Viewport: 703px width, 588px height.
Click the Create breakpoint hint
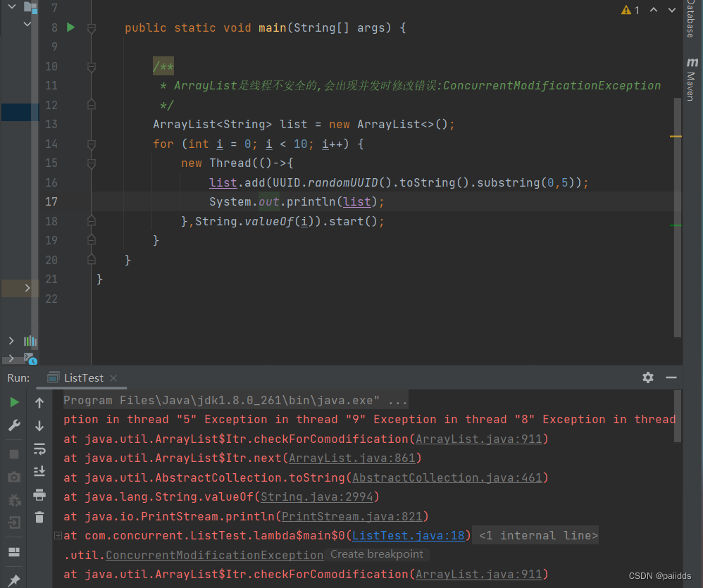pyautogui.click(x=377, y=554)
